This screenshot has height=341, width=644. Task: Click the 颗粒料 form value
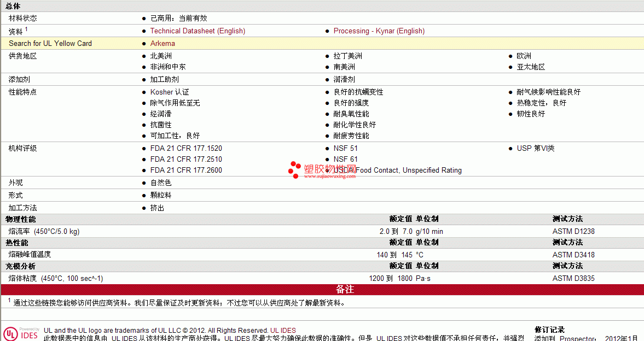[161, 195]
